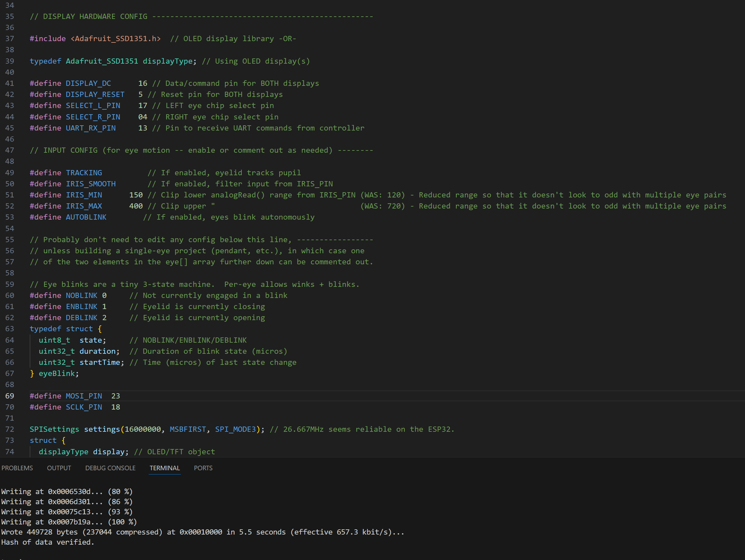Click the eyeBlink type name
Viewport: 745px width, 560px height.
click(x=57, y=373)
